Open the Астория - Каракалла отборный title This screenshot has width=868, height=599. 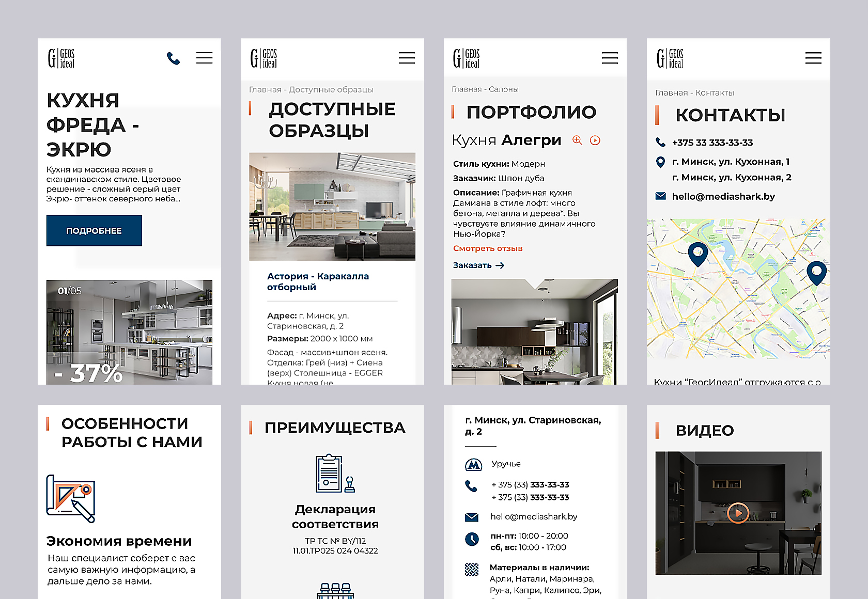(x=318, y=281)
